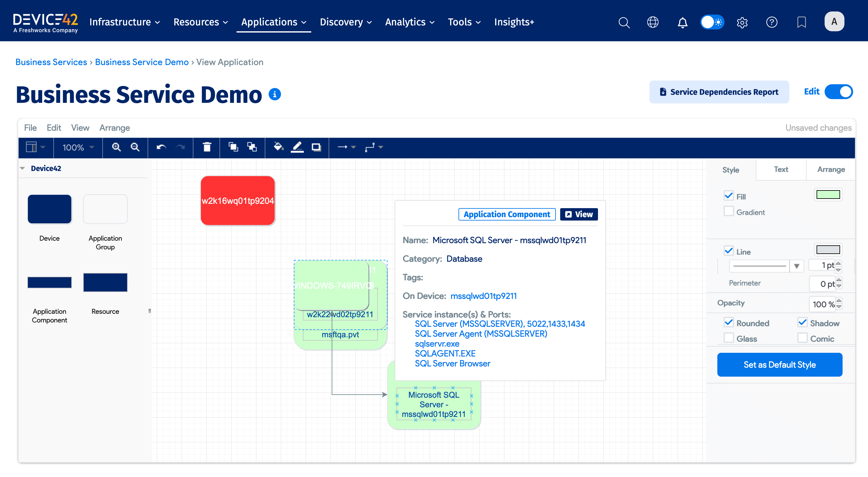Click the shadow toggle icon in the toolbar
Image resolution: width=868 pixels, height=477 pixels.
coord(316,147)
